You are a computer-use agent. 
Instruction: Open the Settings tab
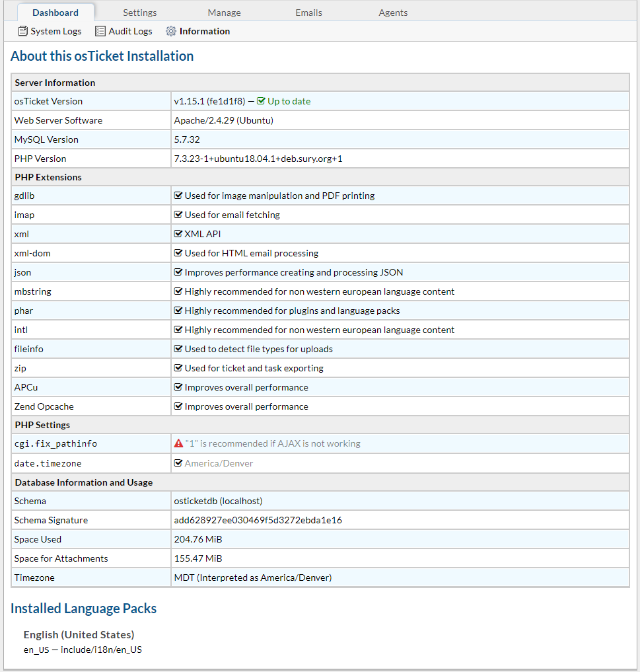(x=140, y=13)
